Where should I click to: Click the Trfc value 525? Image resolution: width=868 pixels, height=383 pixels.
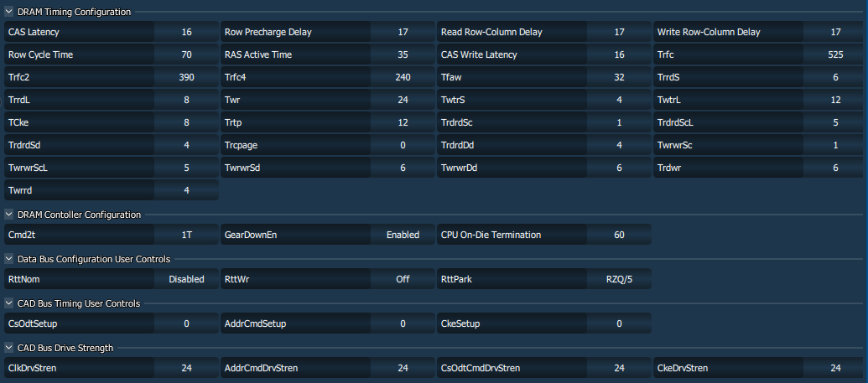coord(835,55)
